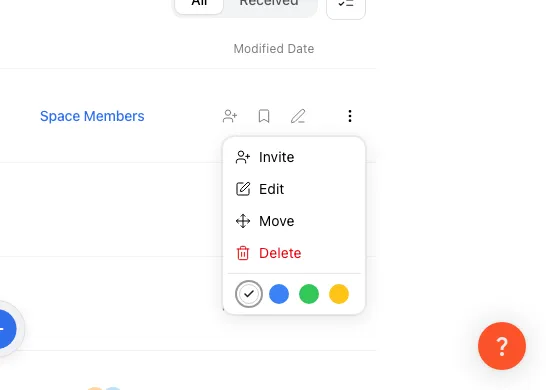Pick the green color swatch

(309, 294)
